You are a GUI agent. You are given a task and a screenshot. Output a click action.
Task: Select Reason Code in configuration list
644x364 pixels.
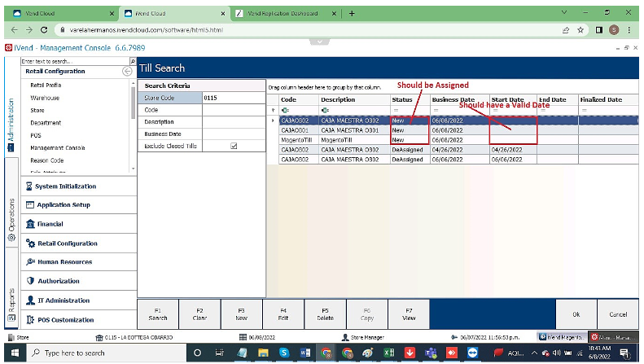tap(47, 160)
